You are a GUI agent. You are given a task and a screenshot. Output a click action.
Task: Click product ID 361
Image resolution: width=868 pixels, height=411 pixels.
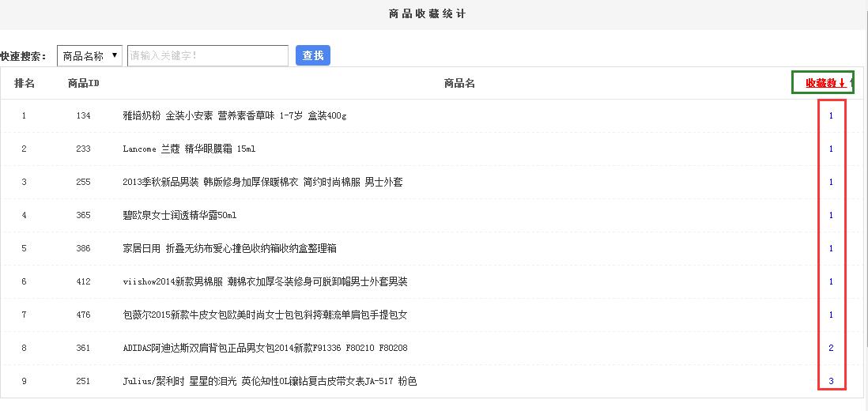pyautogui.click(x=84, y=348)
